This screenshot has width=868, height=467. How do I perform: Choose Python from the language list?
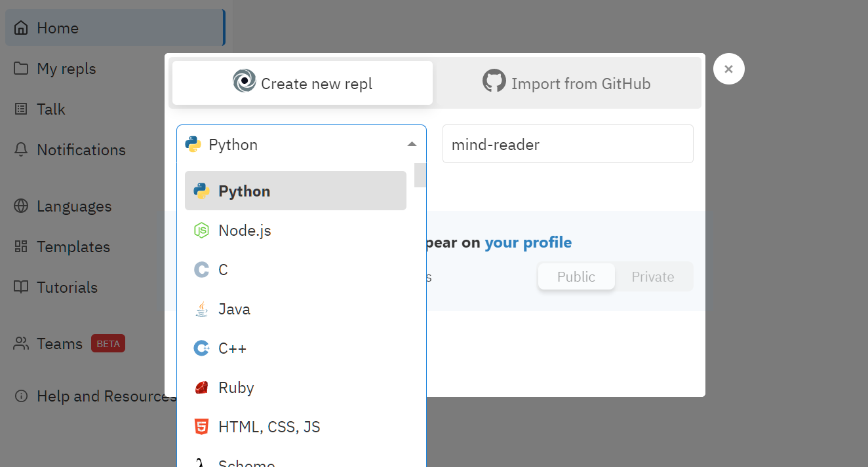(x=296, y=191)
